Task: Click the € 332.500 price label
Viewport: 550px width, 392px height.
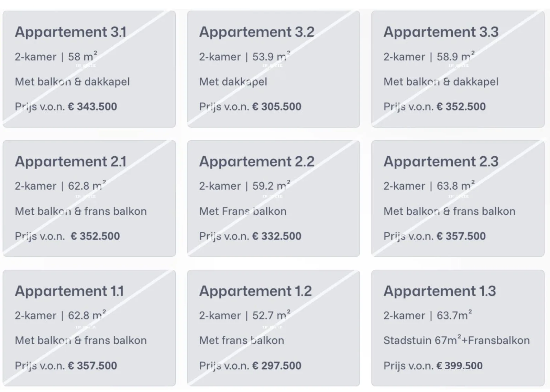Action: (x=277, y=236)
